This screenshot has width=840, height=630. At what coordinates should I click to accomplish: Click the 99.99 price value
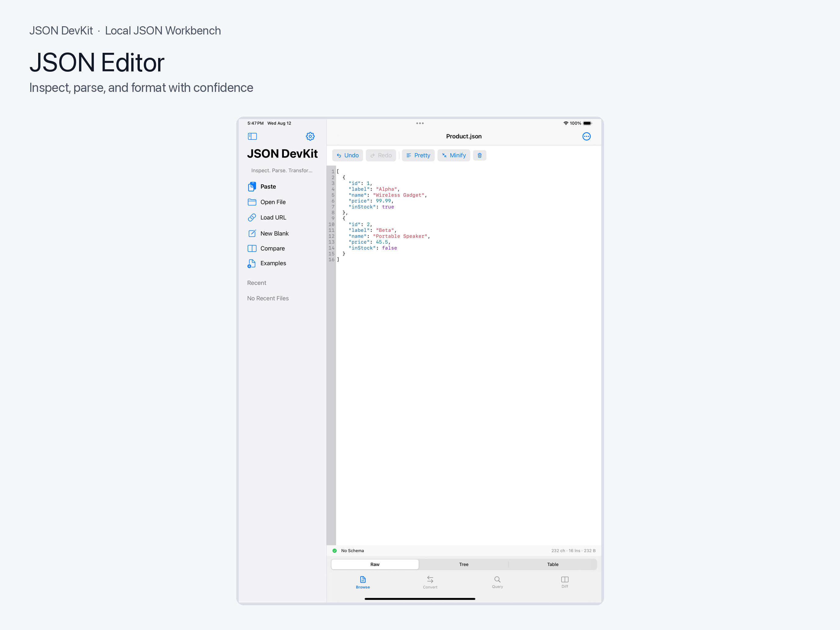[x=383, y=201]
